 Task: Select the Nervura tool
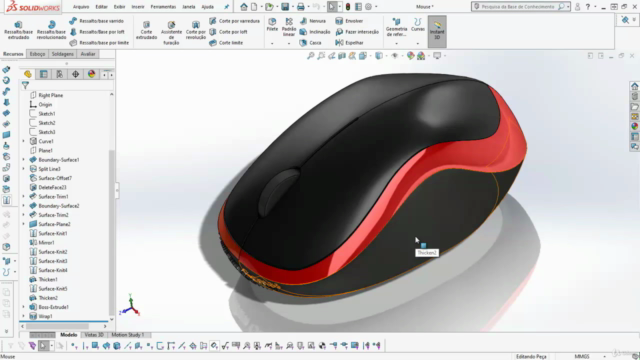[313, 21]
